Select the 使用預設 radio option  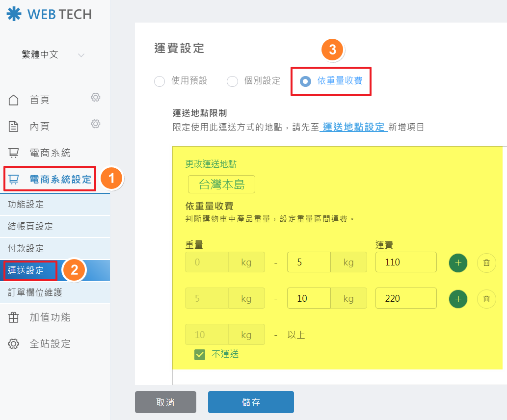pyautogui.click(x=160, y=81)
